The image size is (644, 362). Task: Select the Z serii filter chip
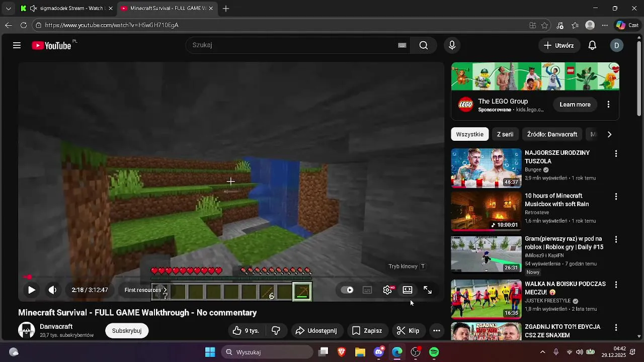pyautogui.click(x=505, y=134)
